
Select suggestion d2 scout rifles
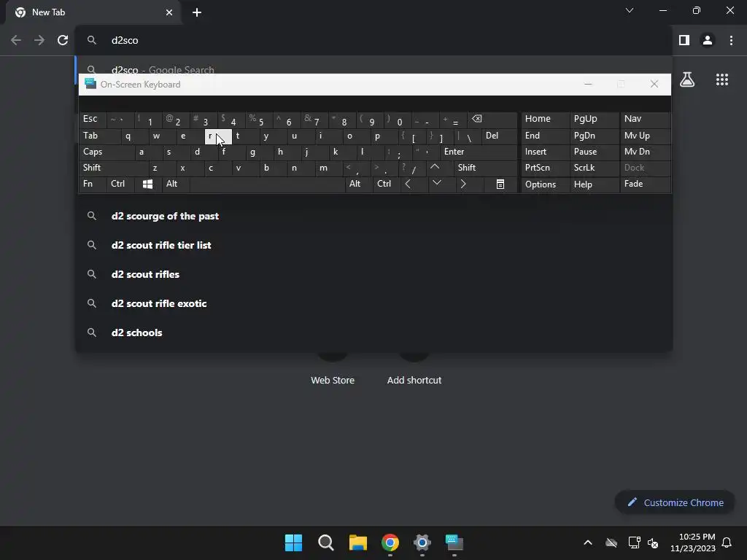(374, 274)
